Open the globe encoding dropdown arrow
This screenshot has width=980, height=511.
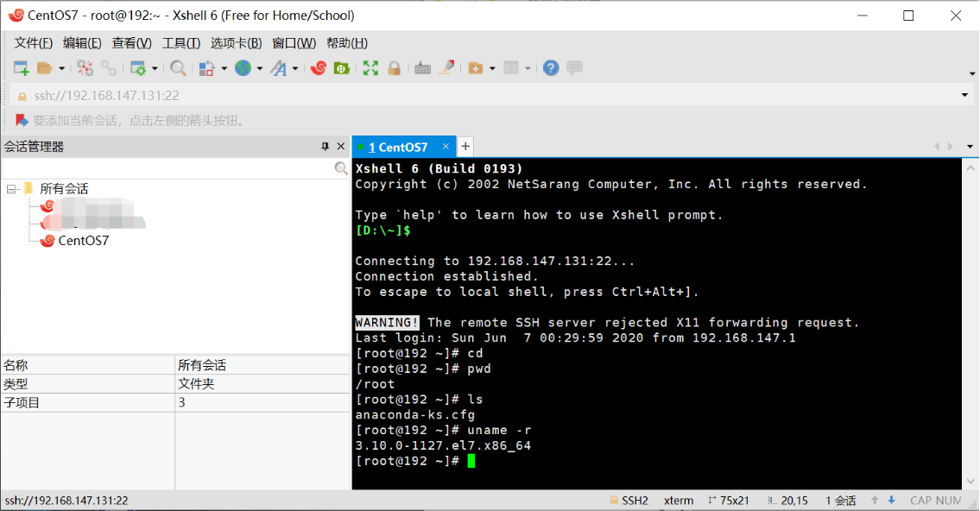click(259, 69)
